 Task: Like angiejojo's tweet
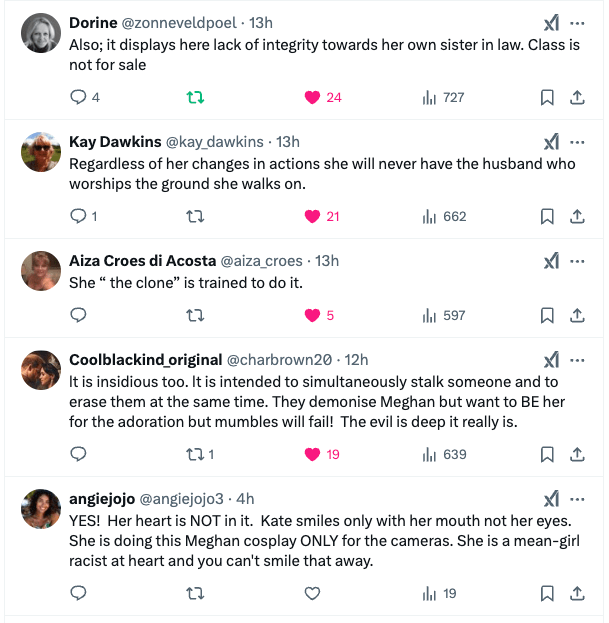tap(312, 593)
